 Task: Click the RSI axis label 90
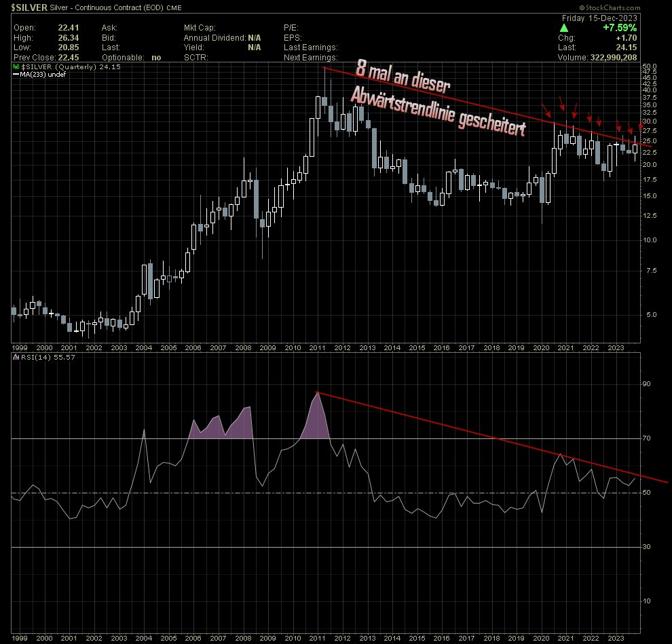(x=646, y=383)
